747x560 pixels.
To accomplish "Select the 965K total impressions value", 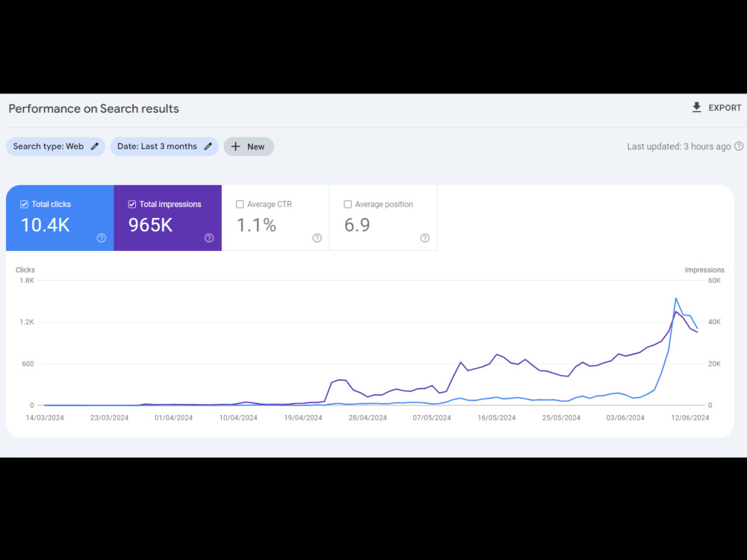I will [151, 225].
